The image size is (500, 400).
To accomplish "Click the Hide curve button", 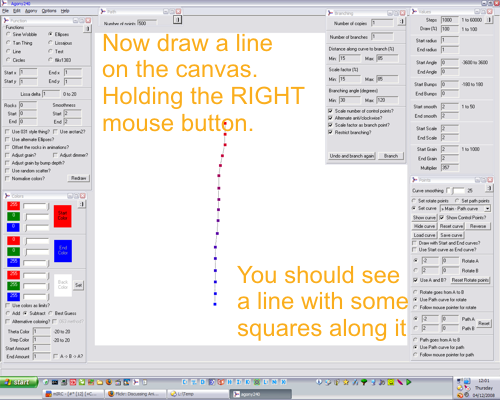I will [424, 226].
